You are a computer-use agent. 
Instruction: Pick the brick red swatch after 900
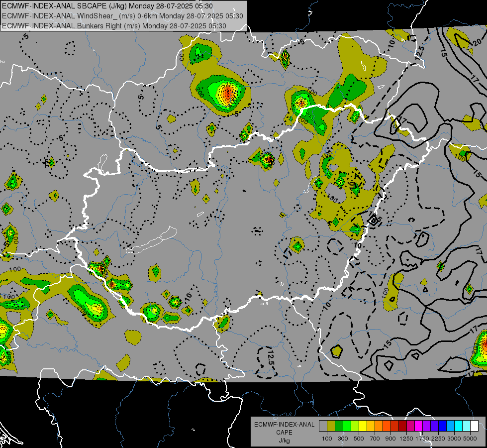[395, 426]
